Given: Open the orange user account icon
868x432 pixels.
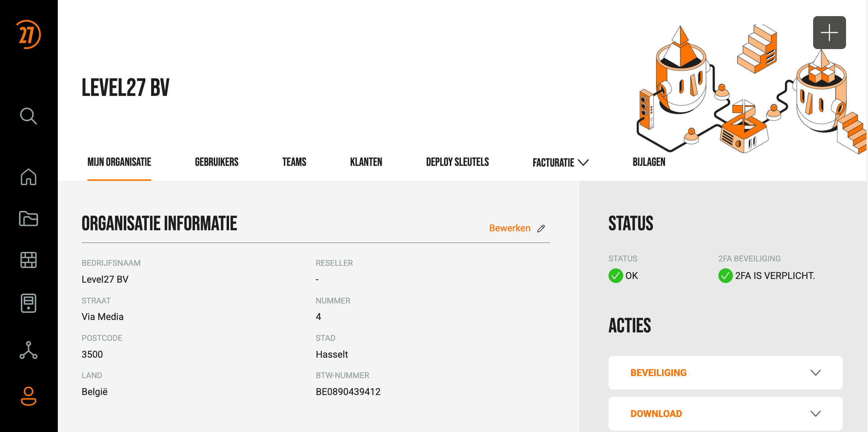Looking at the screenshot, I should click(29, 396).
